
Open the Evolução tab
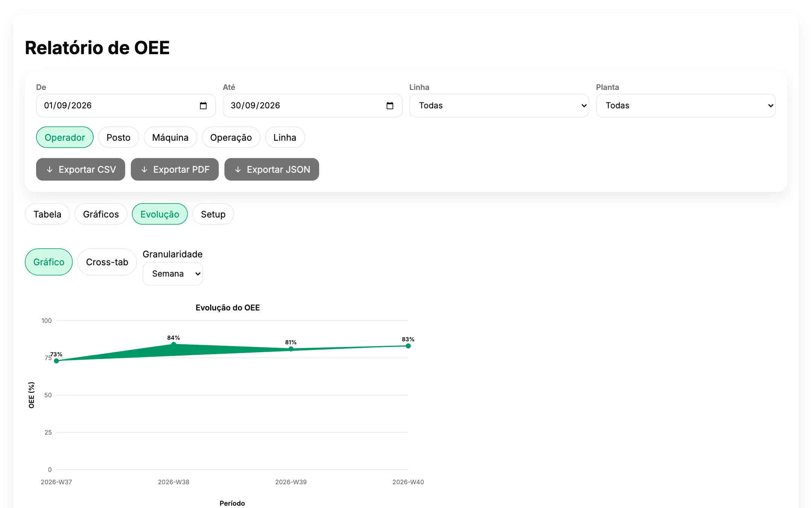point(160,214)
